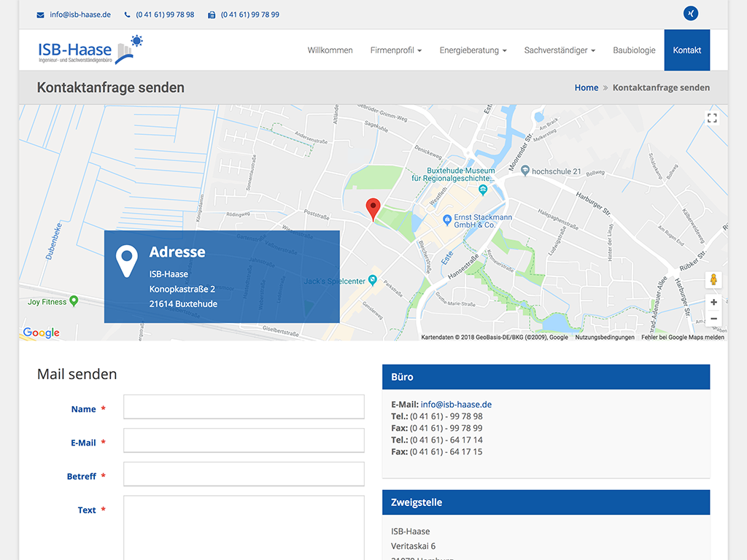Click the Veritaskai 6 address text
This screenshot has width=747, height=560.
413,545
